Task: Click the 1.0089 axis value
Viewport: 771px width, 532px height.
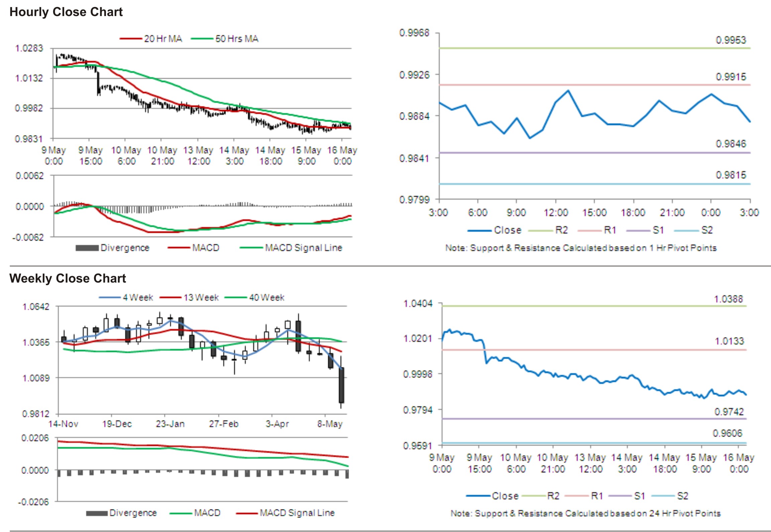Action: point(35,378)
